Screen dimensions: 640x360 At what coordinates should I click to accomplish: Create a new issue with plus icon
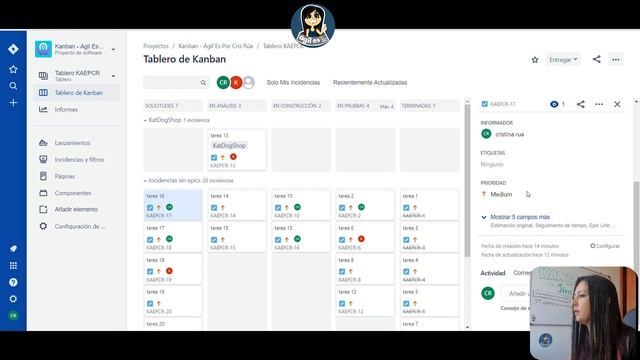pyautogui.click(x=13, y=102)
